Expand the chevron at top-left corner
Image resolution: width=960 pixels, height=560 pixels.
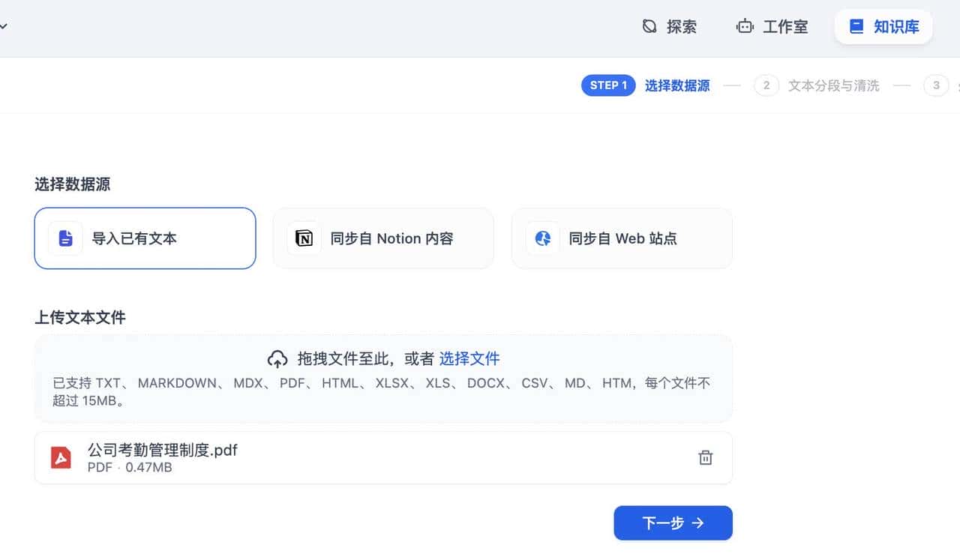[4, 26]
